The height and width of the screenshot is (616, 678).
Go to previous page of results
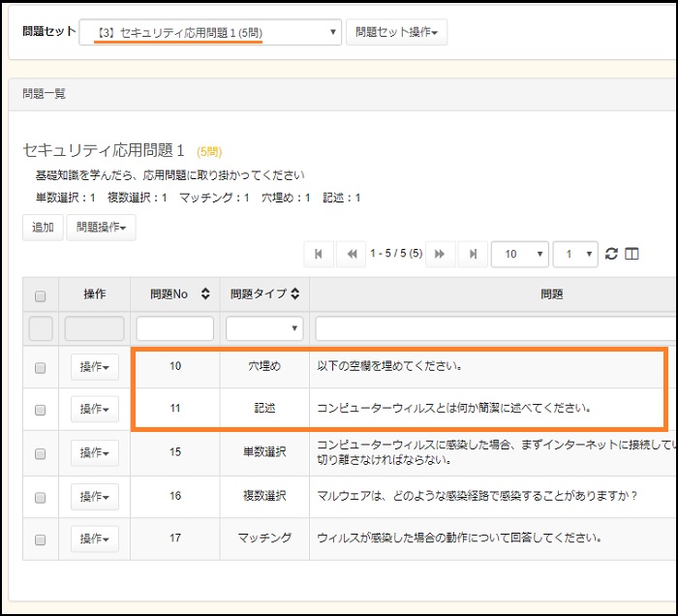352,254
